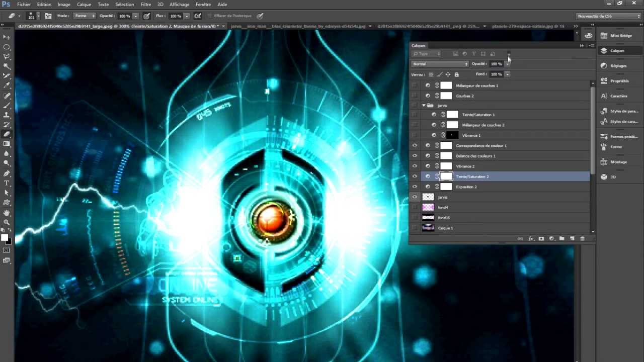Select the Zoom tool
644x362 pixels.
click(7, 222)
